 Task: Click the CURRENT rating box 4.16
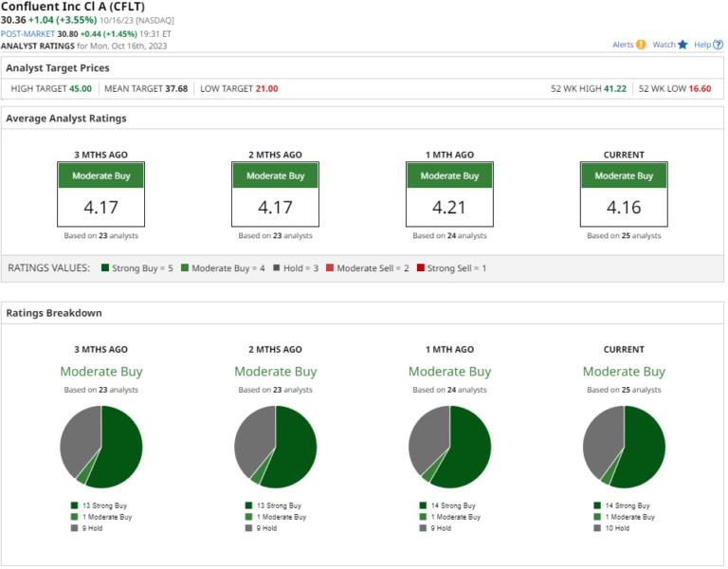click(624, 194)
